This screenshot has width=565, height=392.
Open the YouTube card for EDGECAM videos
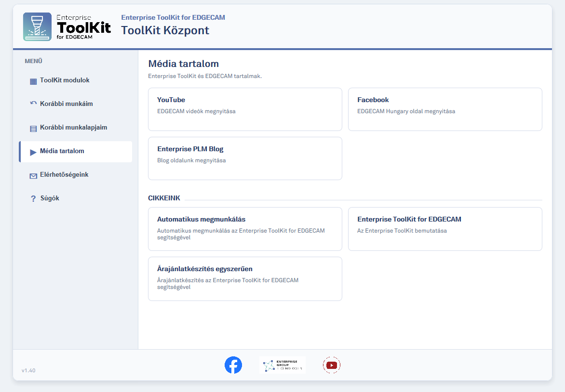245,109
